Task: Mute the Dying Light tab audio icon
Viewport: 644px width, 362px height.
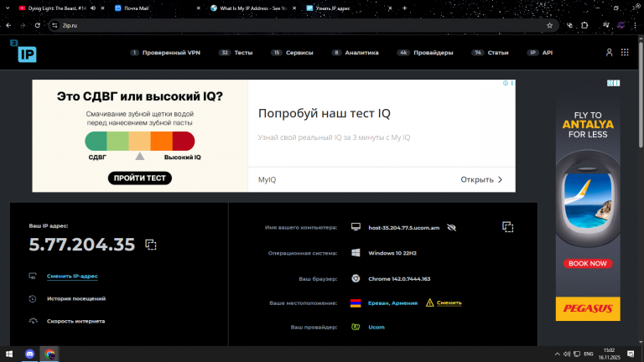Action: 93,8
